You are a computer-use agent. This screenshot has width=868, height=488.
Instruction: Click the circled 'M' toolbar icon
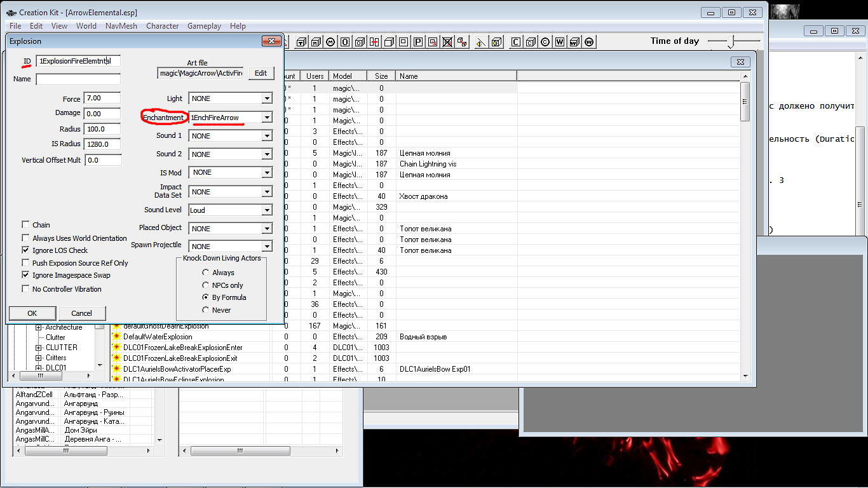click(x=330, y=42)
